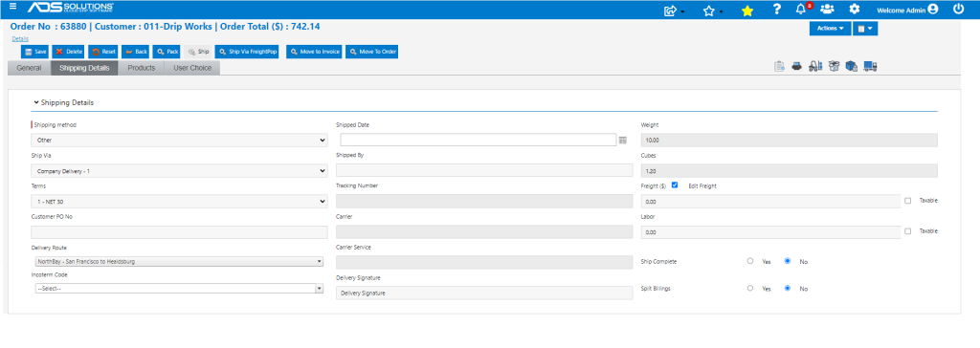This screenshot has width=980, height=348.
Task: Click the Labor amount field
Action: (770, 231)
